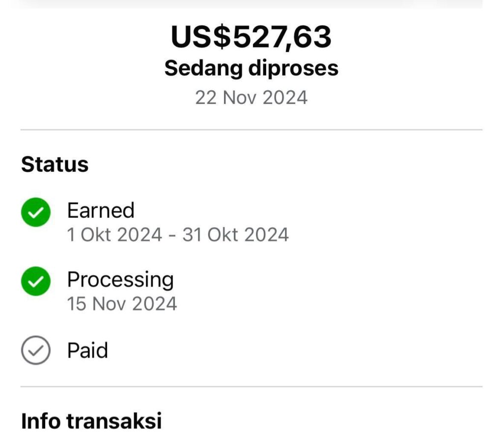Click the 1 Okt 2024 start date
The height and width of the screenshot is (448, 503).
point(114,235)
